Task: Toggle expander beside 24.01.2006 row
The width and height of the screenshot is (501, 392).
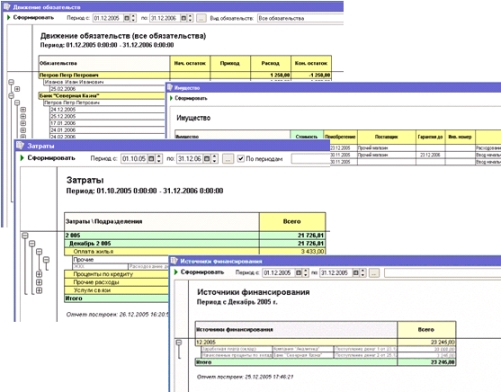Action: pos(23,130)
